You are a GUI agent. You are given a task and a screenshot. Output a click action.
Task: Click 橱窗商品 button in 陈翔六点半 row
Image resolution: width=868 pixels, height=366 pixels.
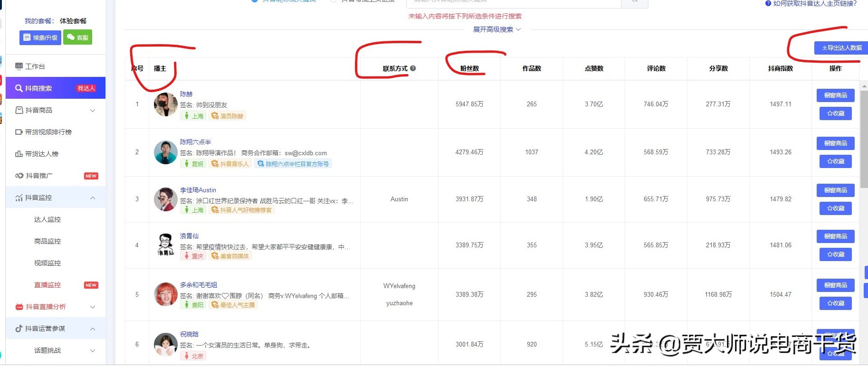point(836,143)
